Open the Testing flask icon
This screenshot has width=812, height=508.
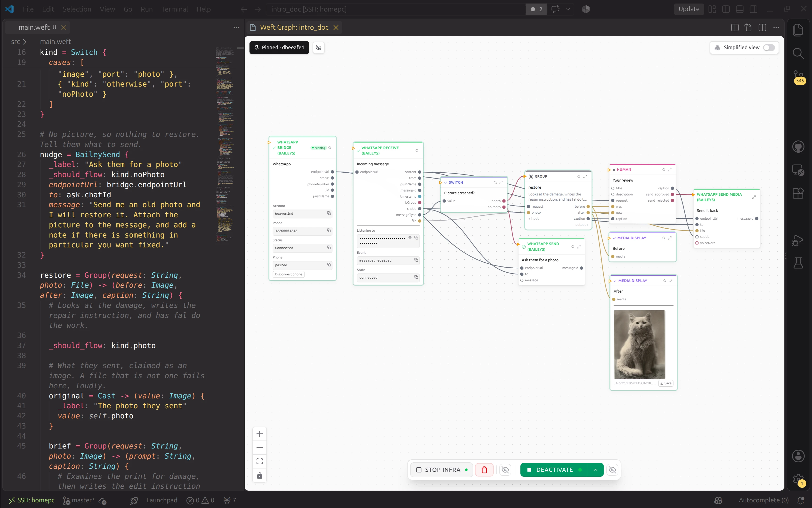[798, 263]
